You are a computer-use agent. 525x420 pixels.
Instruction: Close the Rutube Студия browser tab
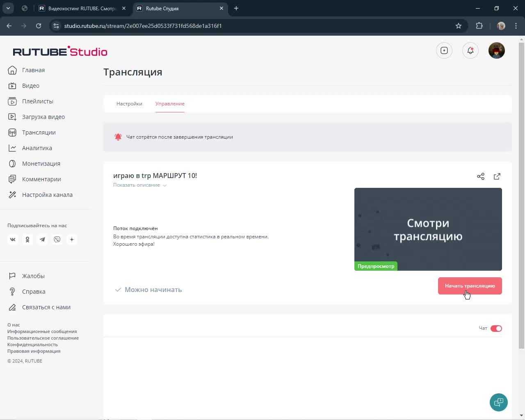(x=221, y=8)
